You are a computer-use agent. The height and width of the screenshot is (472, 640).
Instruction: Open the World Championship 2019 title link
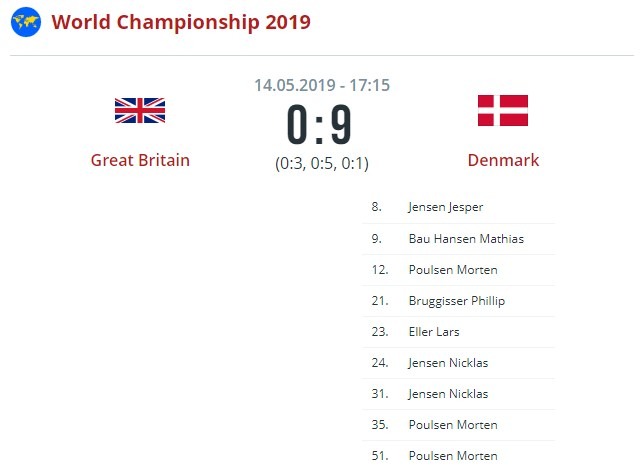(x=180, y=21)
